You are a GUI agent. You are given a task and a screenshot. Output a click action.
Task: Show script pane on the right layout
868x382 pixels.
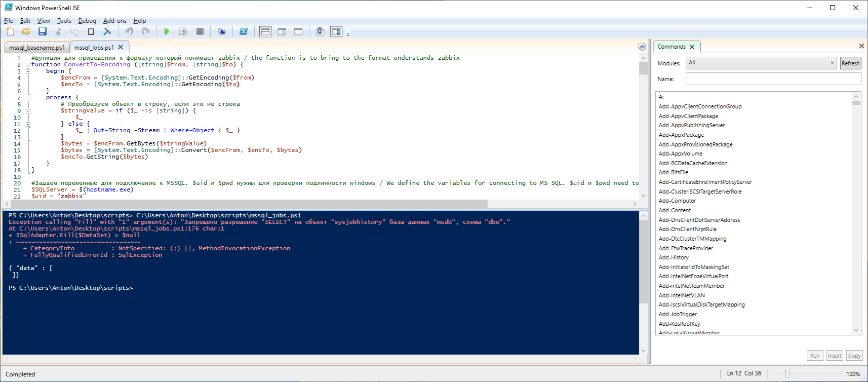[x=282, y=31]
